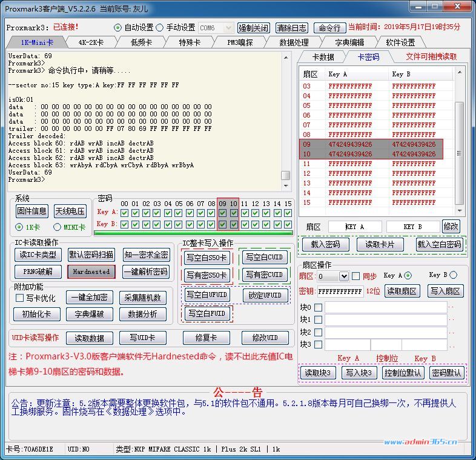Tick the 块0 checkbox

[x=318, y=307]
